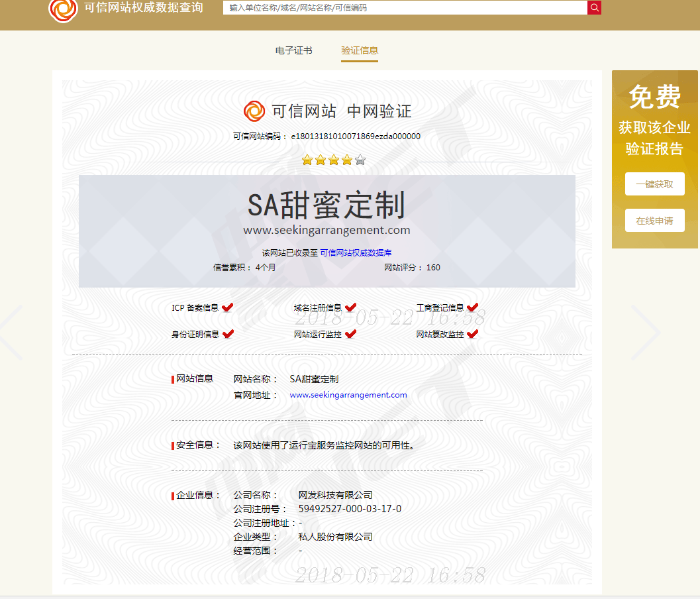Click the 企业类型 value 私人股份有限公司

(335, 537)
